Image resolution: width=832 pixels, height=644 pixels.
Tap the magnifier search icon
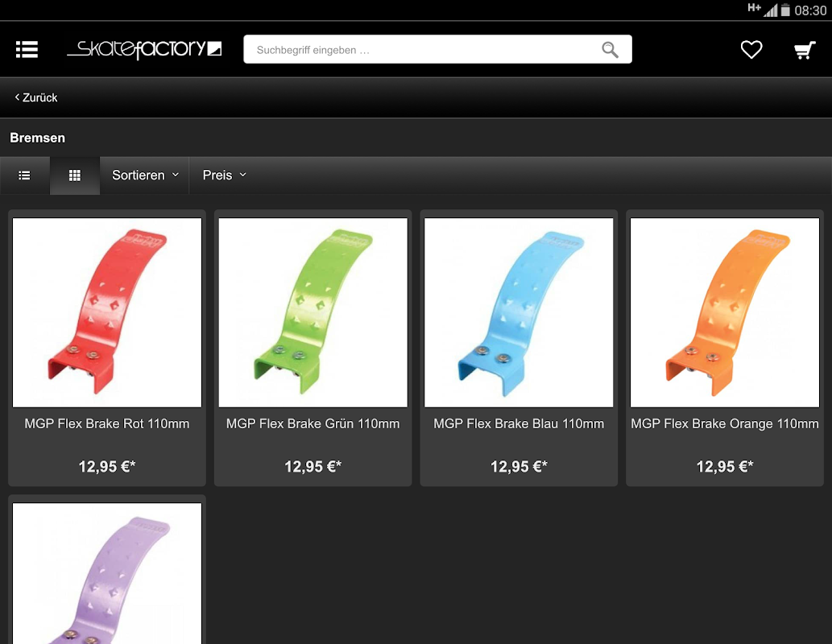tap(610, 50)
